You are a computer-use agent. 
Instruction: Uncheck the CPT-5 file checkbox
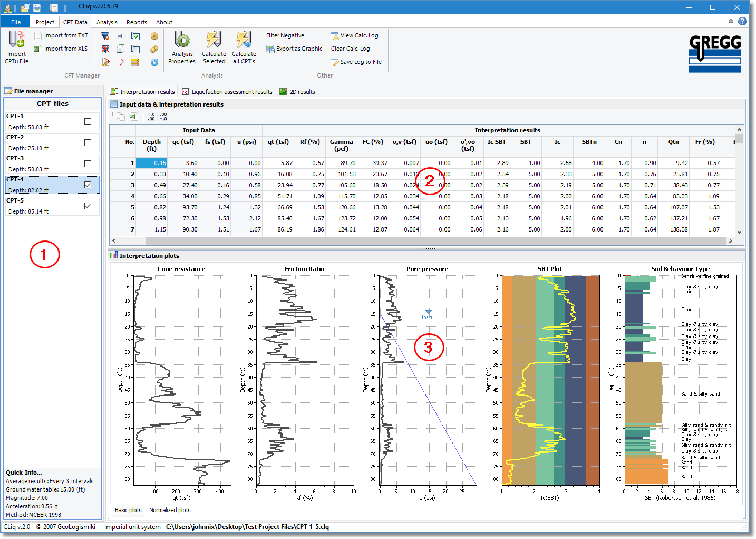point(88,206)
